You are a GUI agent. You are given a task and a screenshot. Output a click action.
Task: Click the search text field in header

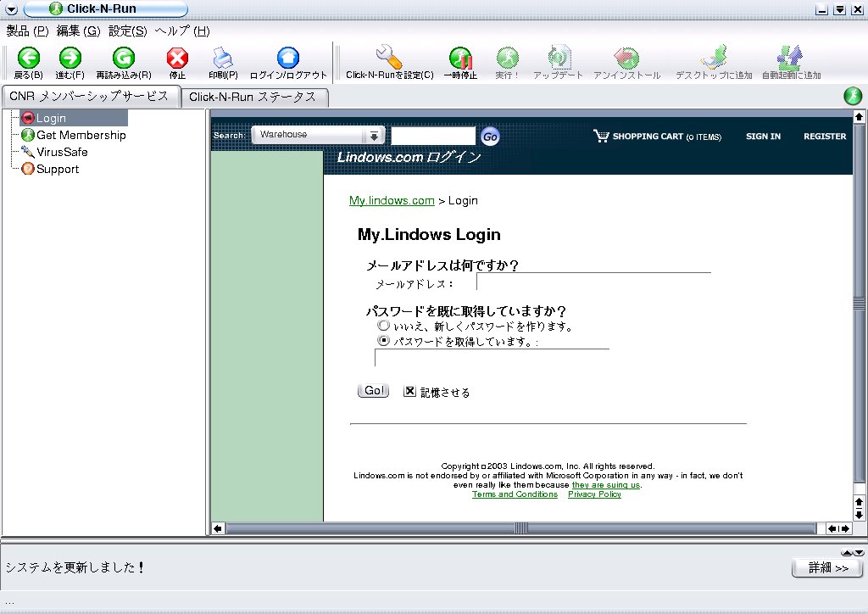click(433, 136)
